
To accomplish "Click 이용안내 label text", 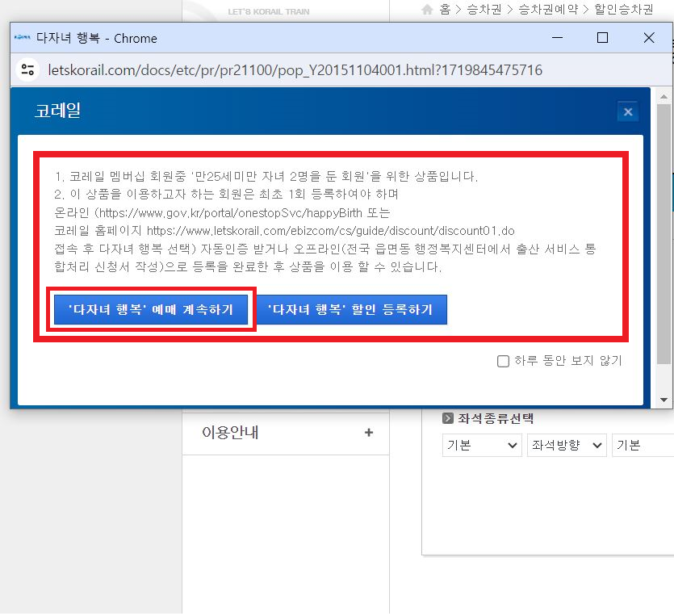I will pos(230,433).
